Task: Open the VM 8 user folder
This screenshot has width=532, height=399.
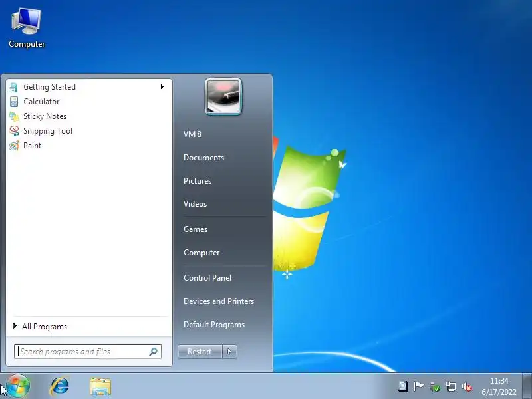Action: (x=192, y=134)
